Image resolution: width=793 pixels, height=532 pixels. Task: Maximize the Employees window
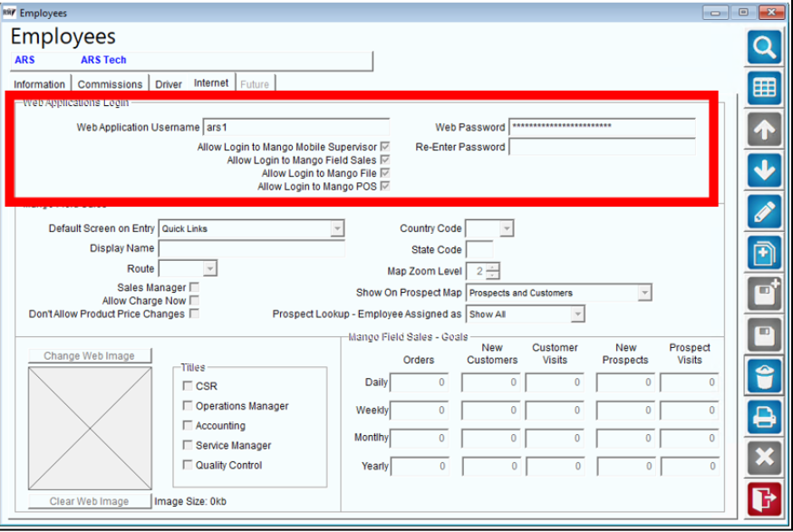pyautogui.click(x=743, y=12)
